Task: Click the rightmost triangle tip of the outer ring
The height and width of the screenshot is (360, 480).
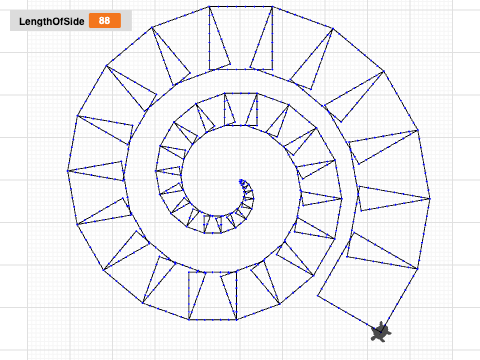Action: coord(430,199)
